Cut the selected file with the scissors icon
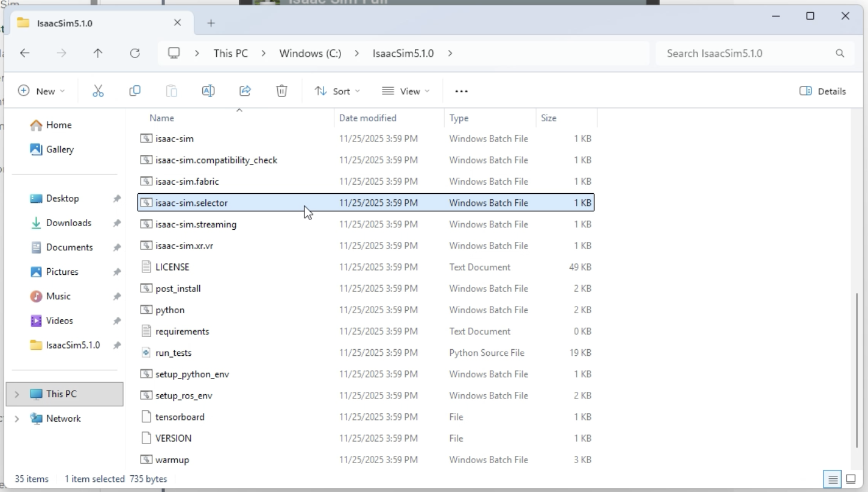The image size is (868, 492). [x=98, y=91]
